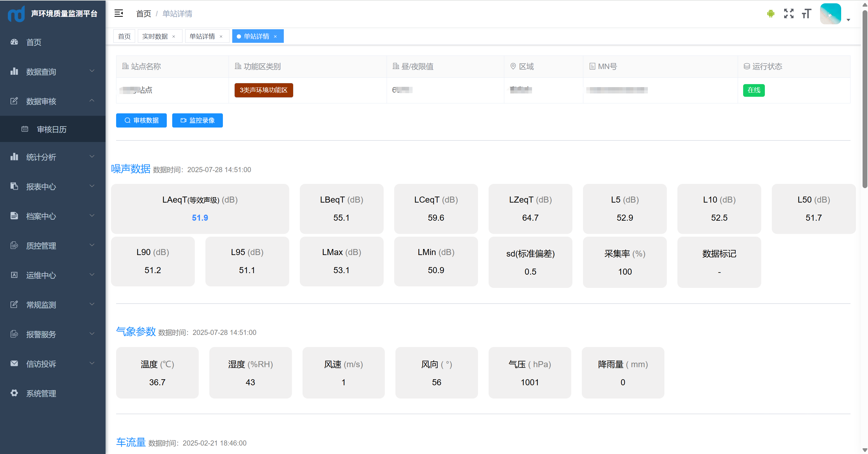
Task: Open the avatar dropdown arrow
Action: tap(848, 20)
